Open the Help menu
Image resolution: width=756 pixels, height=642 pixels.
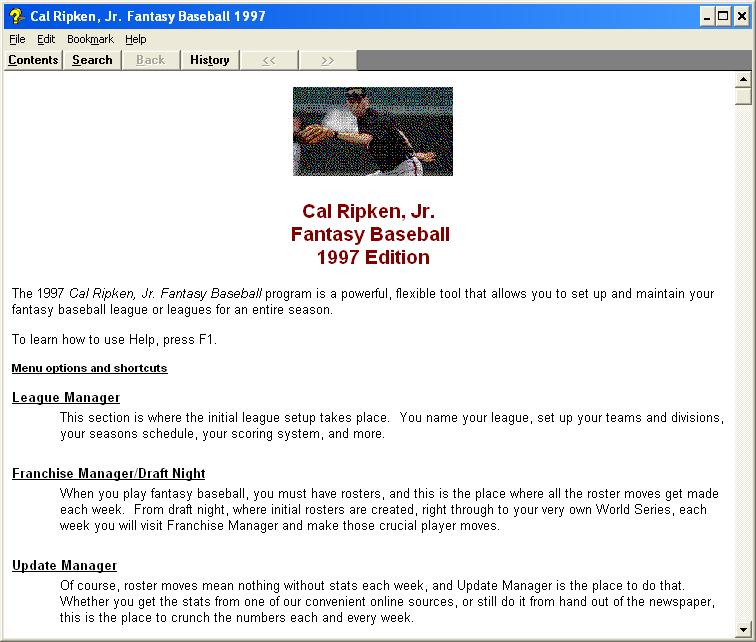coord(135,39)
